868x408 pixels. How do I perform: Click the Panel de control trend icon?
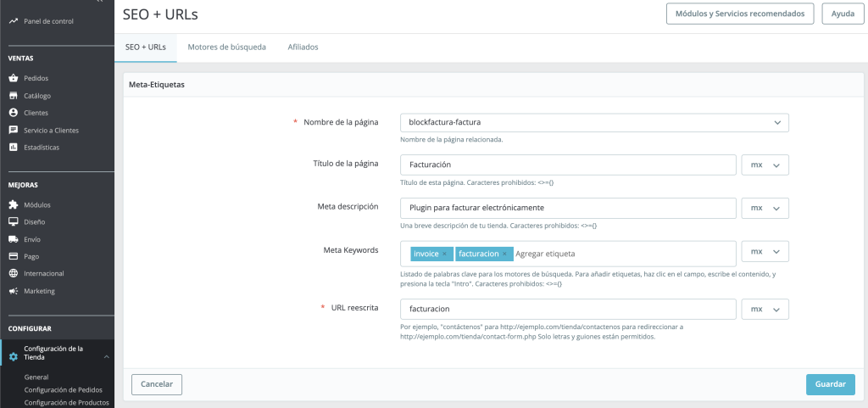(x=14, y=21)
